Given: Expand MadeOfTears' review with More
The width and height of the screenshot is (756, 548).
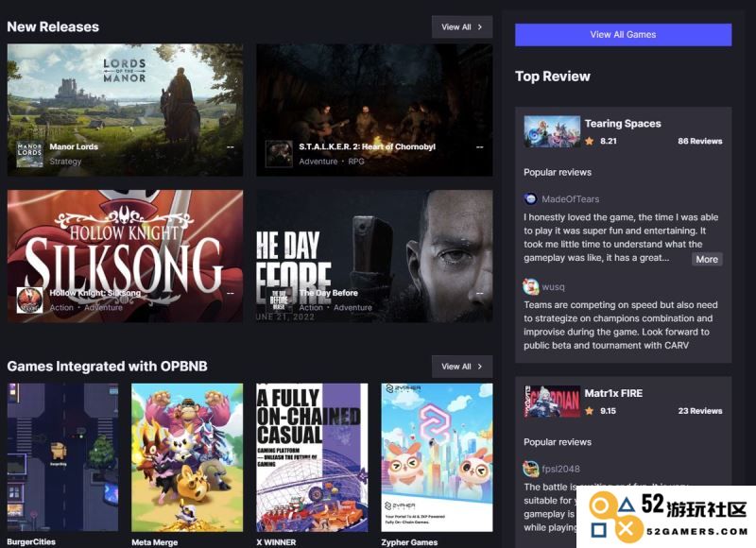Looking at the screenshot, I should 707,259.
